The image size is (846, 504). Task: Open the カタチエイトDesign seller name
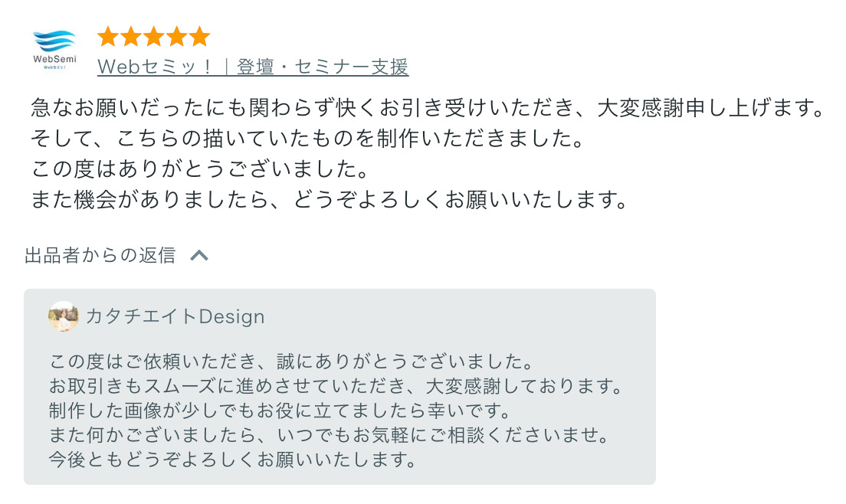click(175, 316)
